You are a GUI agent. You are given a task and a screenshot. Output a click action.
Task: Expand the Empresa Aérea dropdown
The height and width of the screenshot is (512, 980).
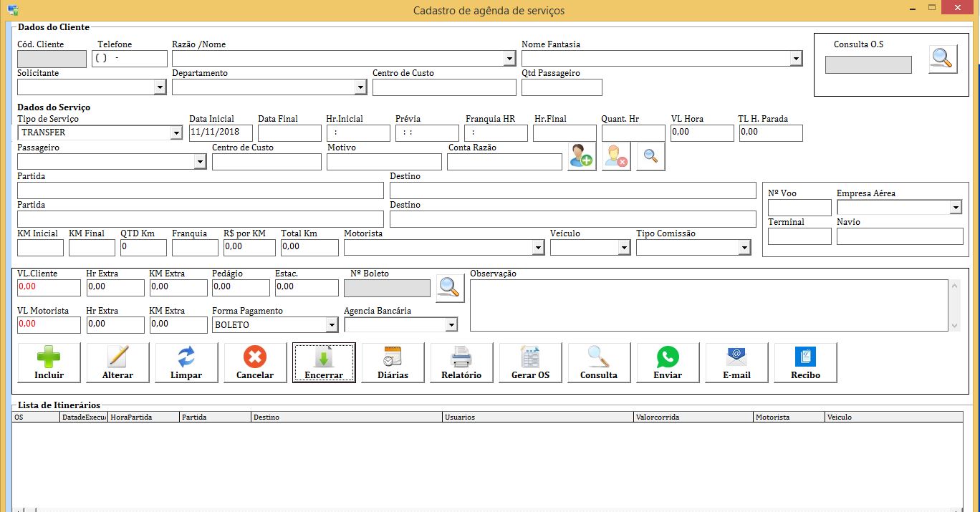[956, 208]
